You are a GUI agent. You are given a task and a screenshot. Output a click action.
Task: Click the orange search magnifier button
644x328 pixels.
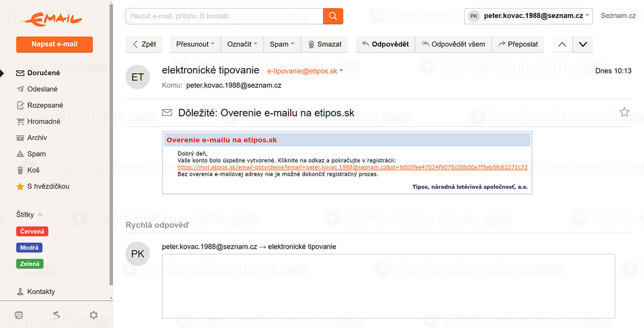(333, 16)
